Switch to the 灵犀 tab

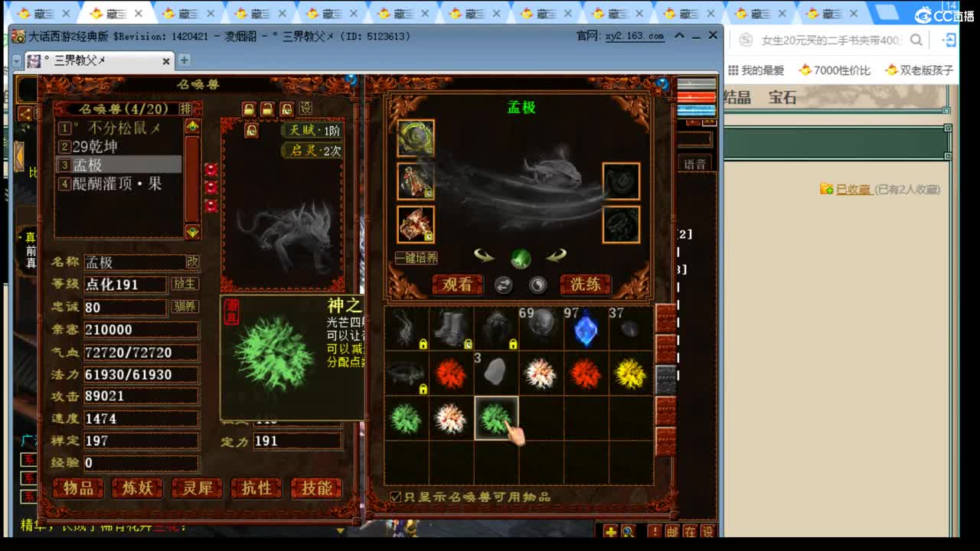click(x=198, y=488)
